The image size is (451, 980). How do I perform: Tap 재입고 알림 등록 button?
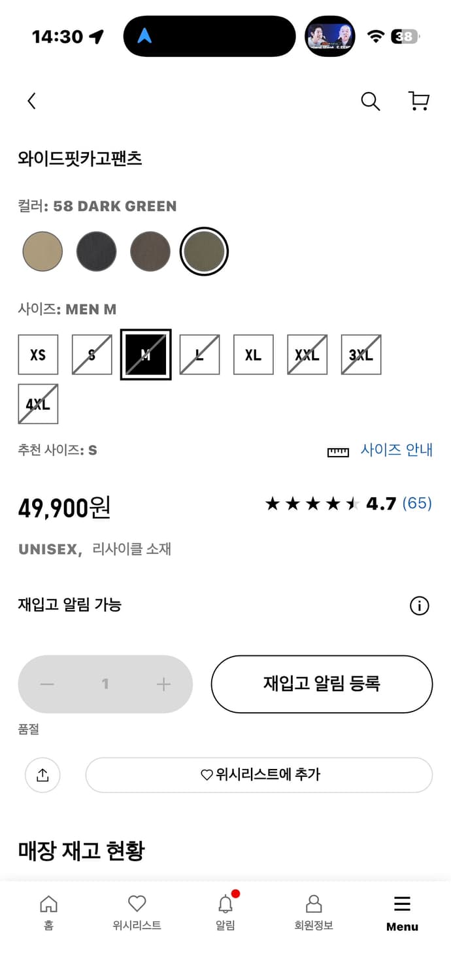click(x=321, y=684)
